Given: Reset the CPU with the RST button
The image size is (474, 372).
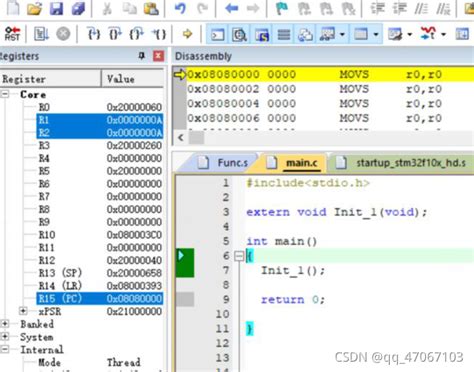Looking at the screenshot, I should click(x=12, y=34).
